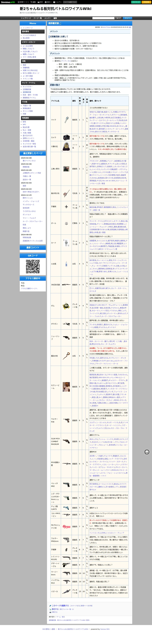Open the ページ一覧 navigation tab

(x=37, y=18)
